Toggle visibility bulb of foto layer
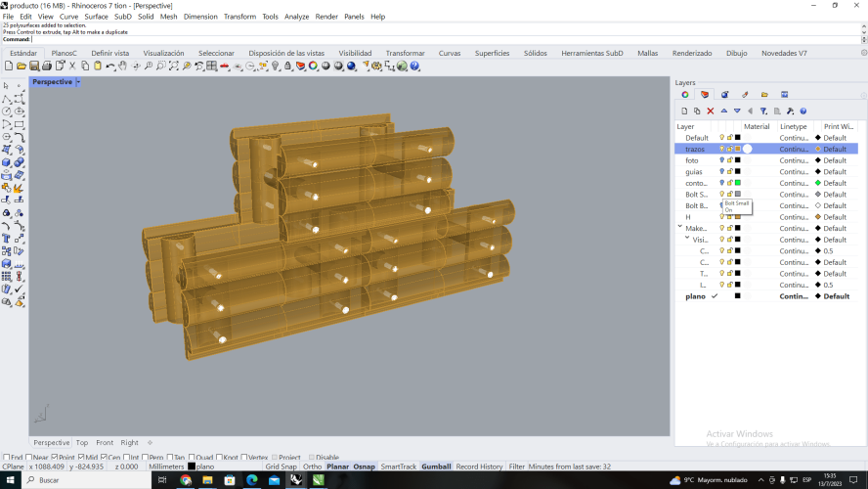Image resolution: width=868 pixels, height=489 pixels. point(722,160)
